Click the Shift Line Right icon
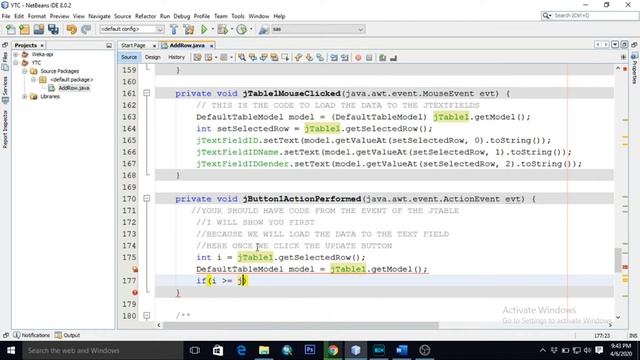The width and height of the screenshot is (640, 360). click(x=345, y=58)
